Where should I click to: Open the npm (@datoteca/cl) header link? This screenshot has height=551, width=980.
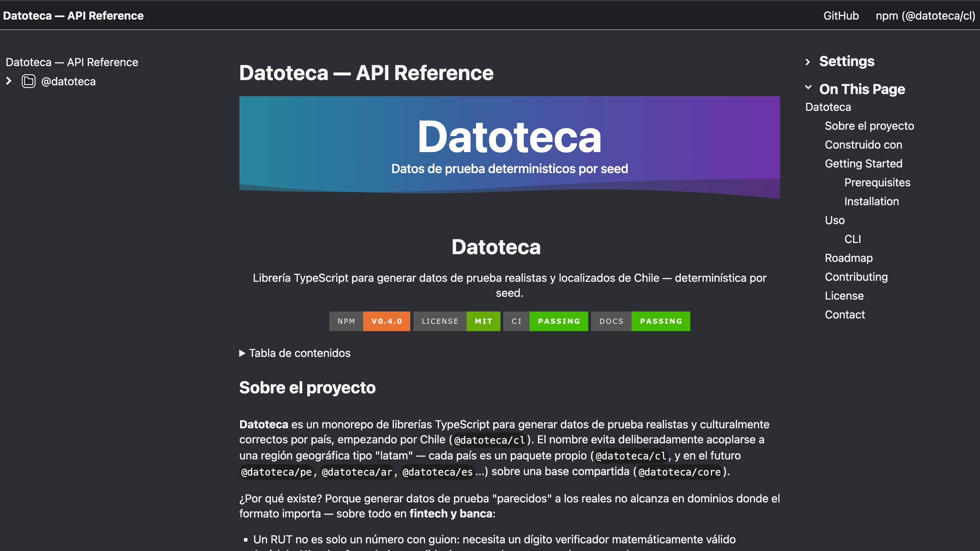(x=925, y=16)
